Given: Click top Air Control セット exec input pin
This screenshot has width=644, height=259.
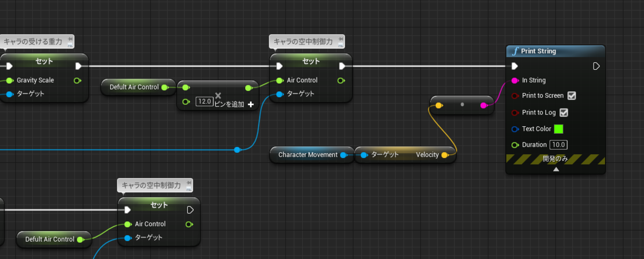Looking at the screenshot, I should pyautogui.click(x=279, y=66).
